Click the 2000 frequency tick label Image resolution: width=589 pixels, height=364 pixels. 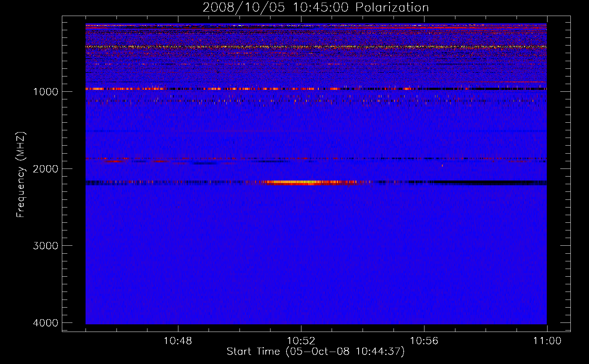(46, 169)
